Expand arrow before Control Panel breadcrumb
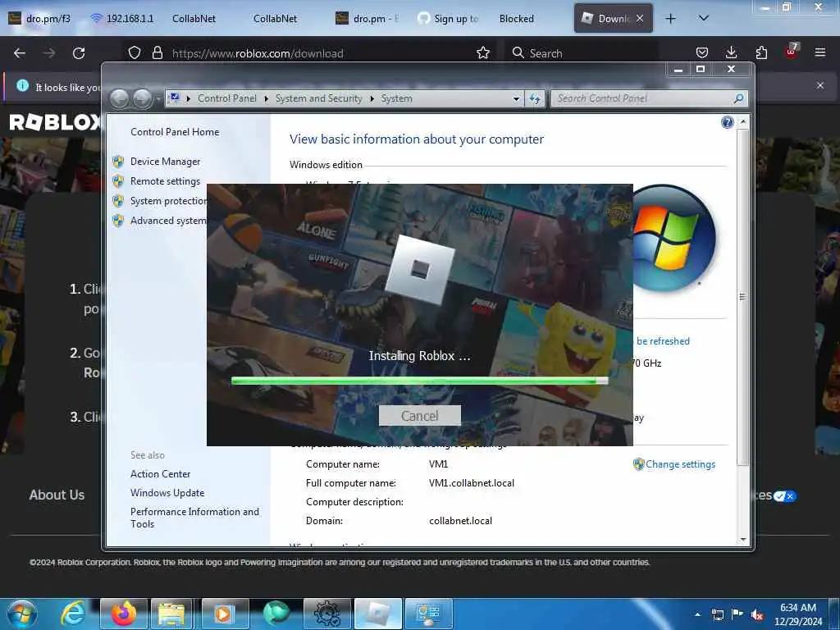Screen dimensions: 840x630 tap(189, 98)
